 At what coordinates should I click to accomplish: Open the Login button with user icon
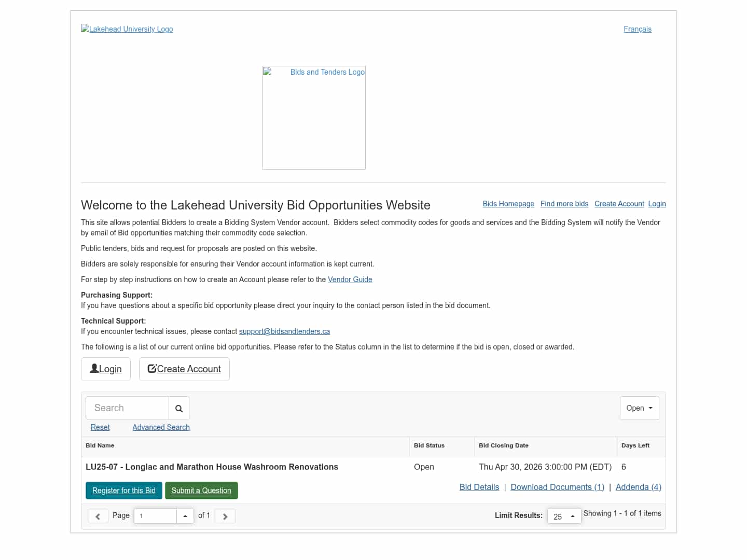click(x=106, y=369)
